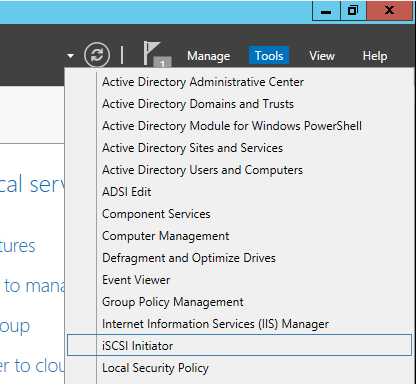Open the Manage menu

(209, 56)
